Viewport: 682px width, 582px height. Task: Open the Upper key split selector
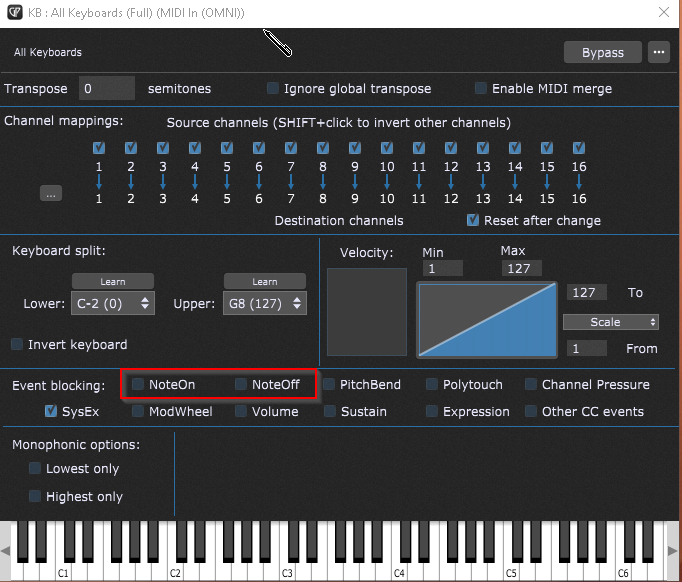pos(264,303)
